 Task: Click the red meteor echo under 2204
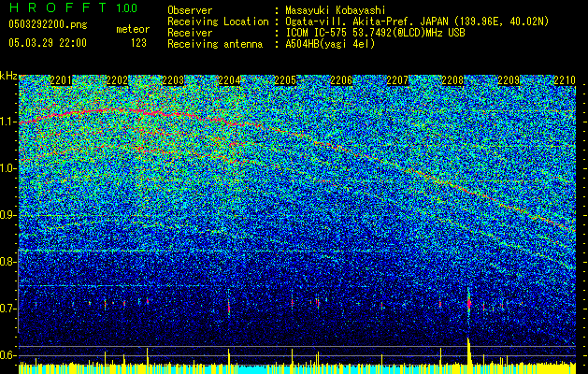tap(229, 309)
